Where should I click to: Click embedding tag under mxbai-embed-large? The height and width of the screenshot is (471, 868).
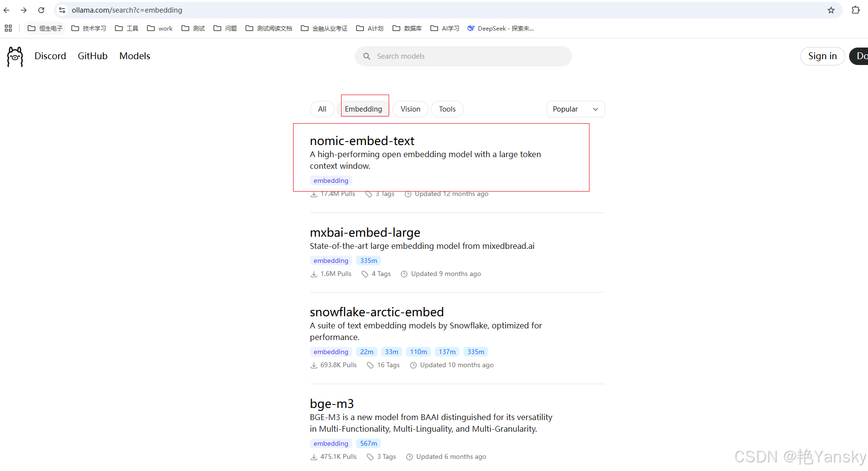(331, 260)
